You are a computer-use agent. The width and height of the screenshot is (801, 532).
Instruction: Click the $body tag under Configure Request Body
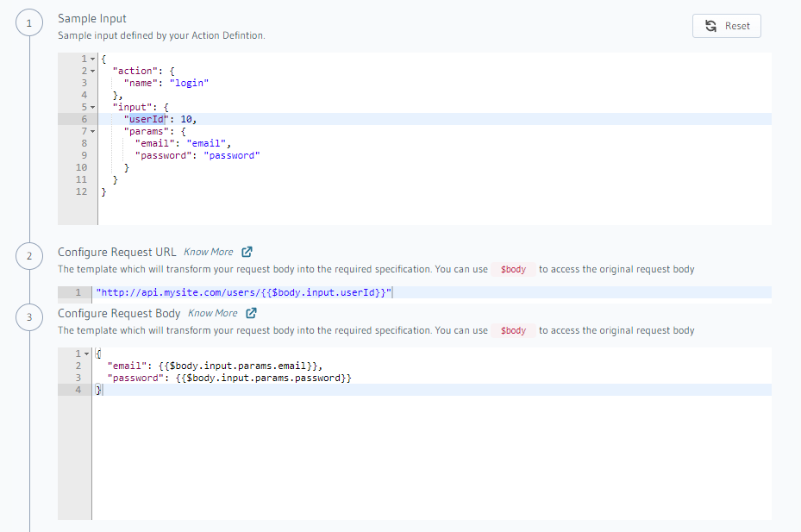(x=513, y=330)
